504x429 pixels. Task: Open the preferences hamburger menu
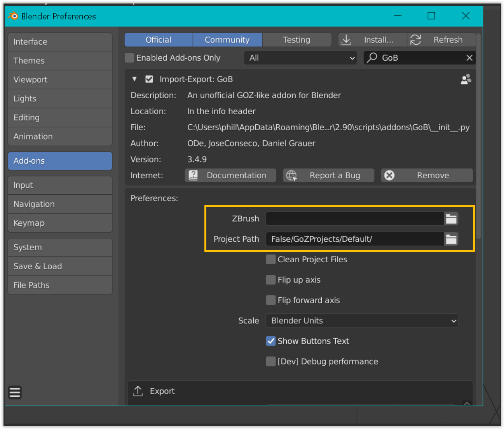click(x=14, y=392)
